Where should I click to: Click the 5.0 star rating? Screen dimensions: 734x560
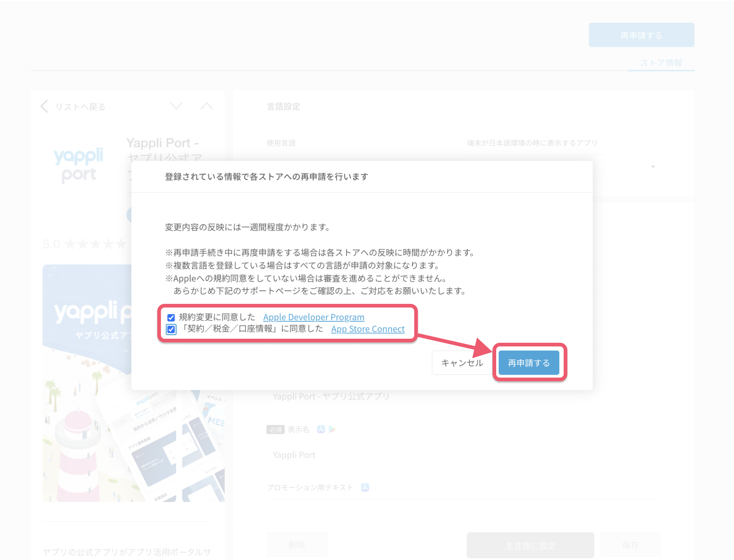84,244
